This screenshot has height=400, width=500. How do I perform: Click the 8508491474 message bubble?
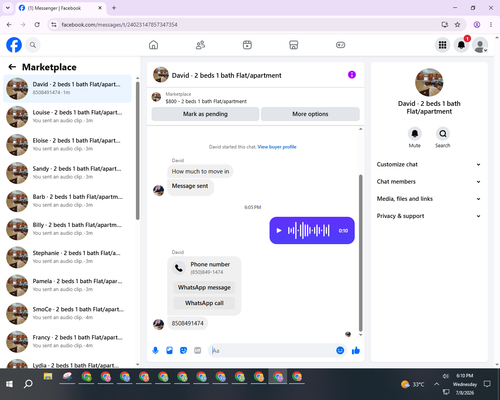pos(187,323)
